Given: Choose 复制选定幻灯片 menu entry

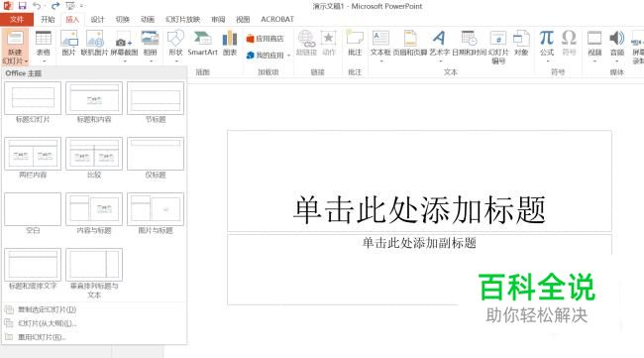Looking at the screenshot, I should (94, 309).
